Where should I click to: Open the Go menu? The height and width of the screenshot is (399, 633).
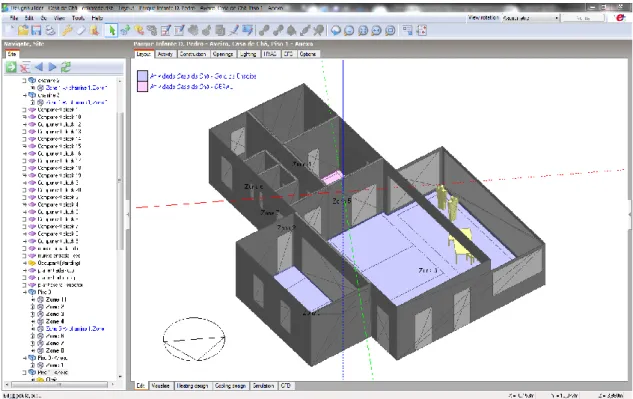(44, 18)
